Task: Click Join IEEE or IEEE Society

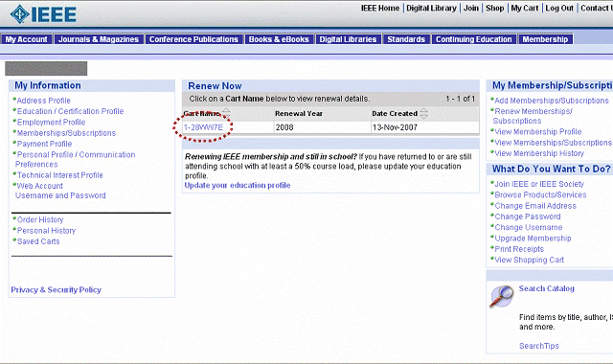Action: [539, 184]
